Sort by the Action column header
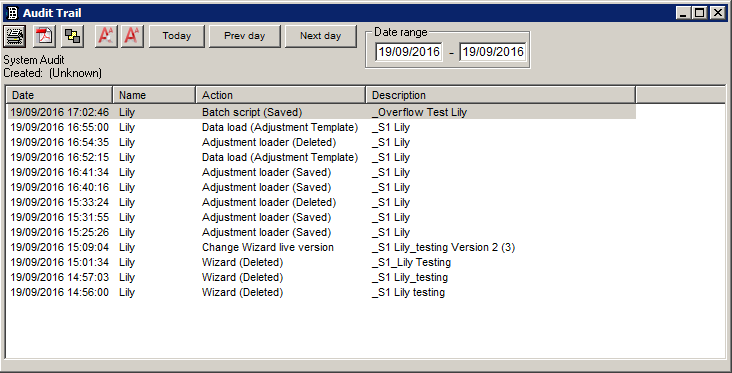Viewport: 732px width, 373px height. (281, 95)
